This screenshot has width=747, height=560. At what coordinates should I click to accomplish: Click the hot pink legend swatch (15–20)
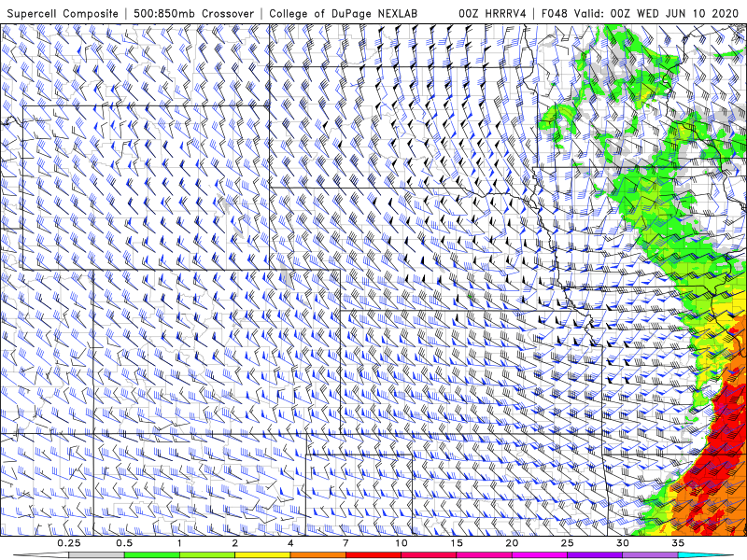[x=484, y=555]
